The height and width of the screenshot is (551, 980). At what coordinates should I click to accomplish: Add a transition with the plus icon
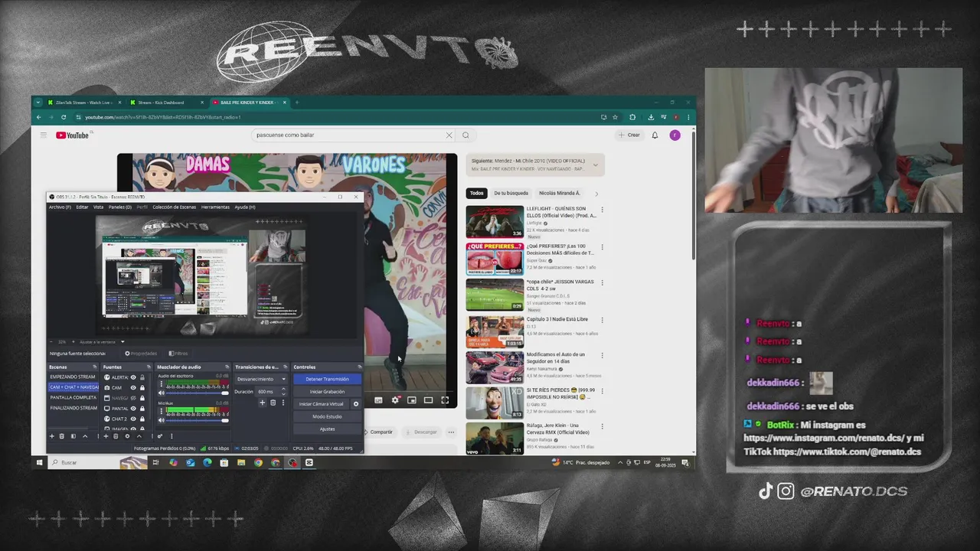[x=262, y=403]
